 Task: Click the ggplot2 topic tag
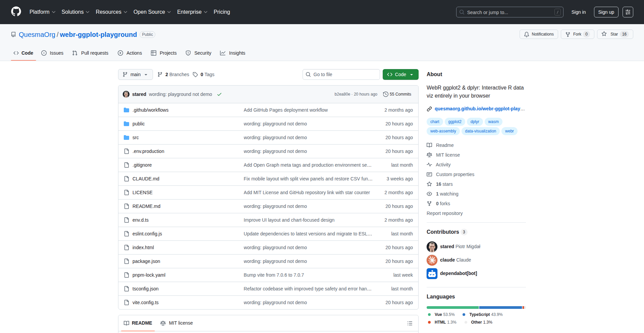455,122
